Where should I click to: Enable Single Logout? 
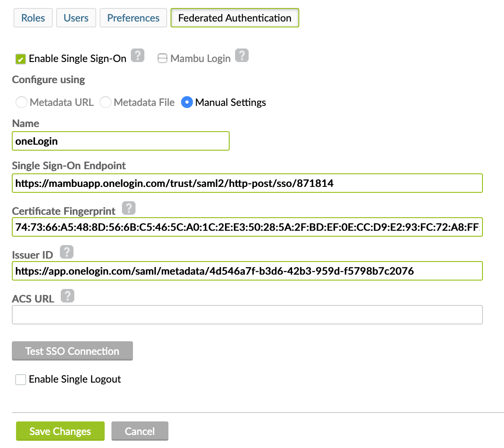[21, 379]
